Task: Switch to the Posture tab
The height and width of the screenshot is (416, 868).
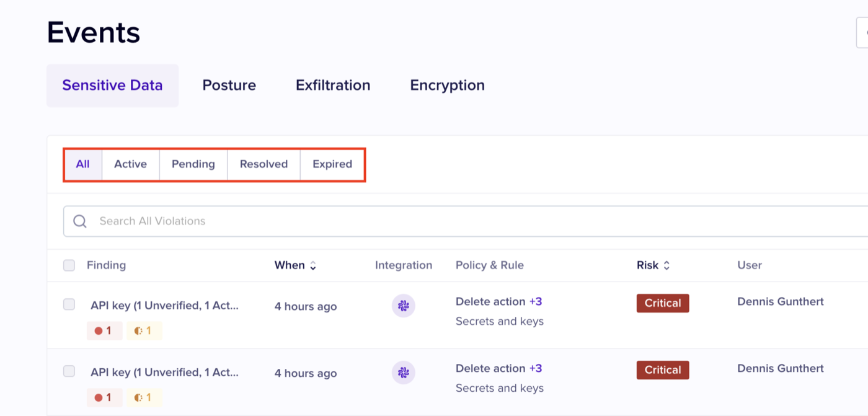Action: 229,86
